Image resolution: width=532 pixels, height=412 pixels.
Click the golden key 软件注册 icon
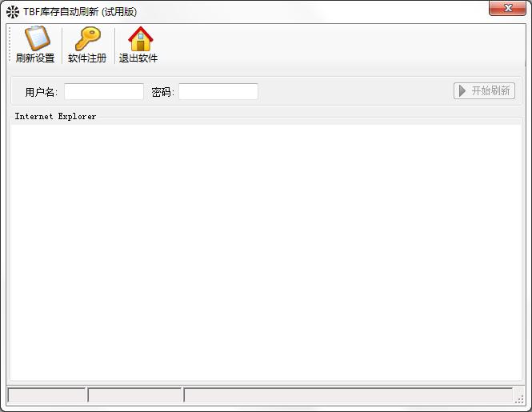(x=88, y=38)
